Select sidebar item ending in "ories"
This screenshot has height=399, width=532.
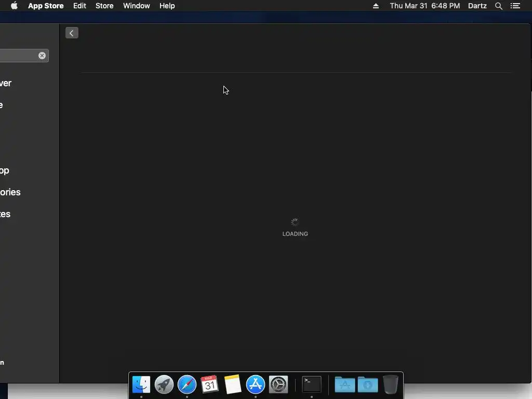(x=10, y=192)
